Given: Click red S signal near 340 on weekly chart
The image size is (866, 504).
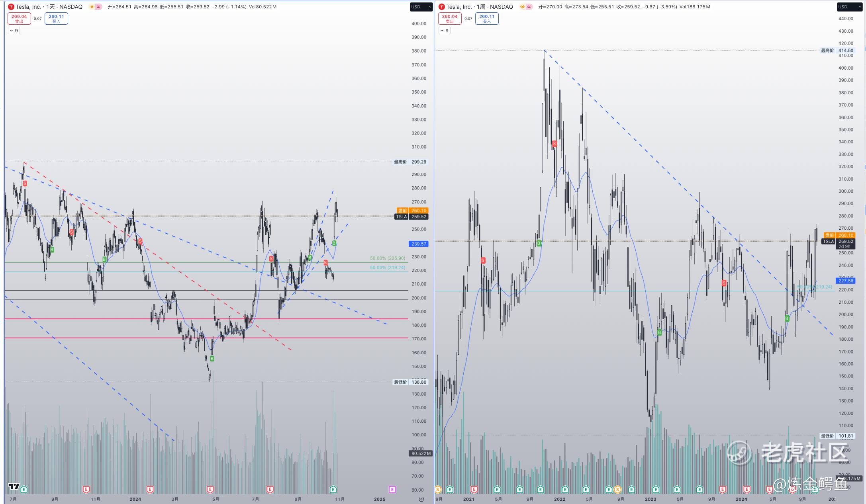Looking at the screenshot, I should (x=554, y=144).
